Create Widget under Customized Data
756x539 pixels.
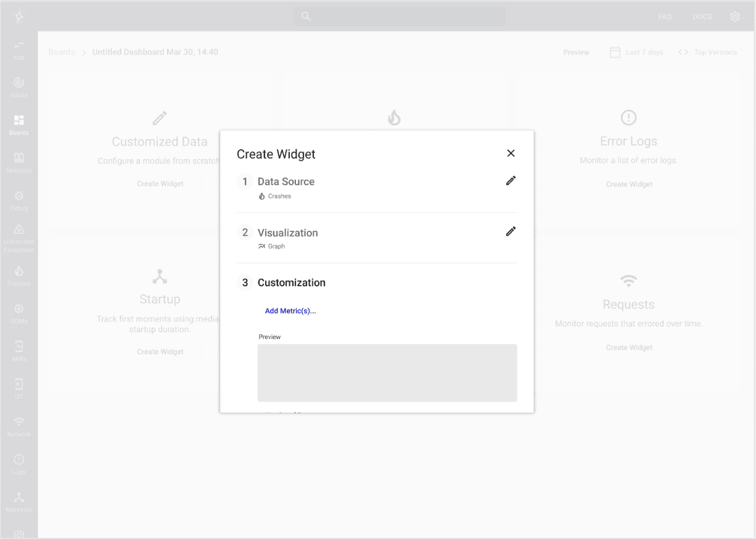coord(160,184)
